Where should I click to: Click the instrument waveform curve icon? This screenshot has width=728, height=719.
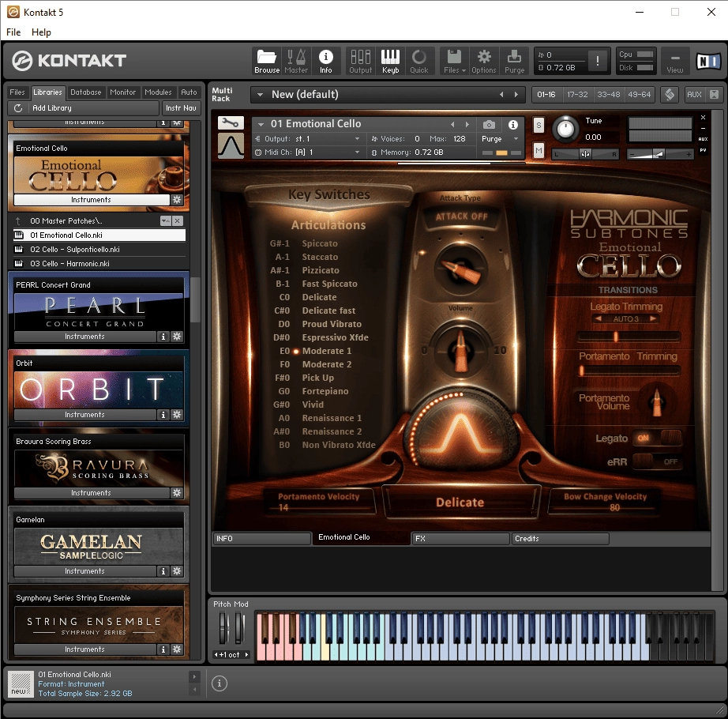231,146
